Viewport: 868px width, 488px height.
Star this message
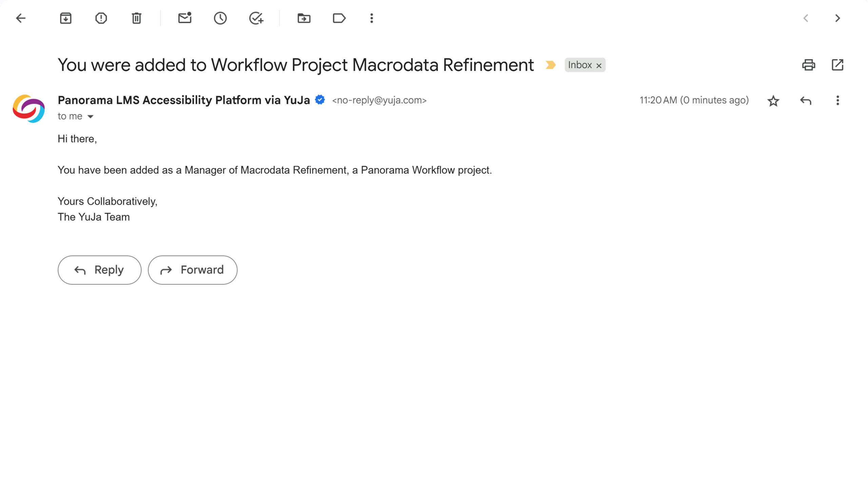point(773,101)
